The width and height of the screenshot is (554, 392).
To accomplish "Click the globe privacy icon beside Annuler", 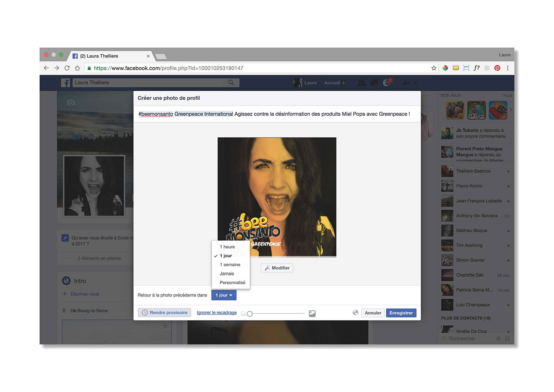I will (355, 313).
